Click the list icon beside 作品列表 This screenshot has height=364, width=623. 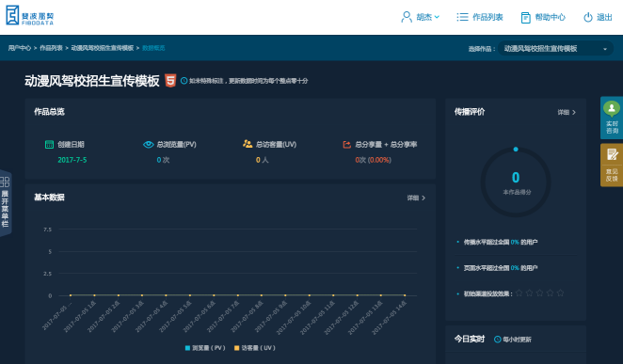coord(462,17)
